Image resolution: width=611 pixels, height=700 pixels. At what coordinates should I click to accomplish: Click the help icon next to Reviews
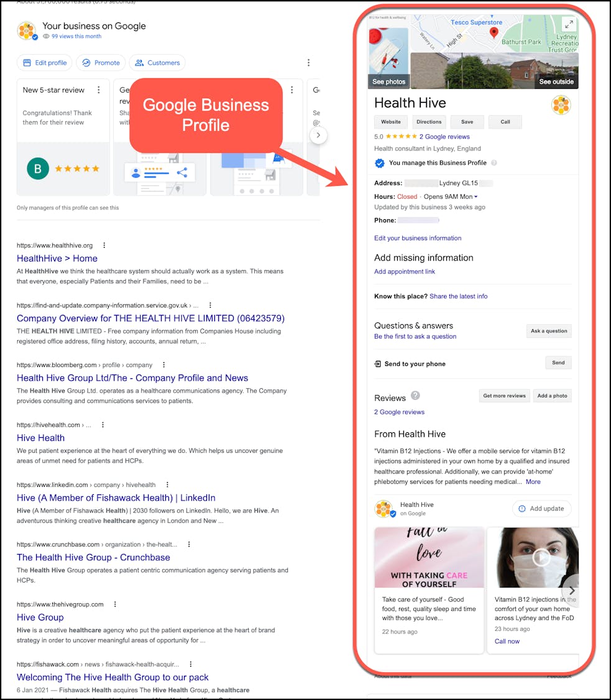[415, 396]
